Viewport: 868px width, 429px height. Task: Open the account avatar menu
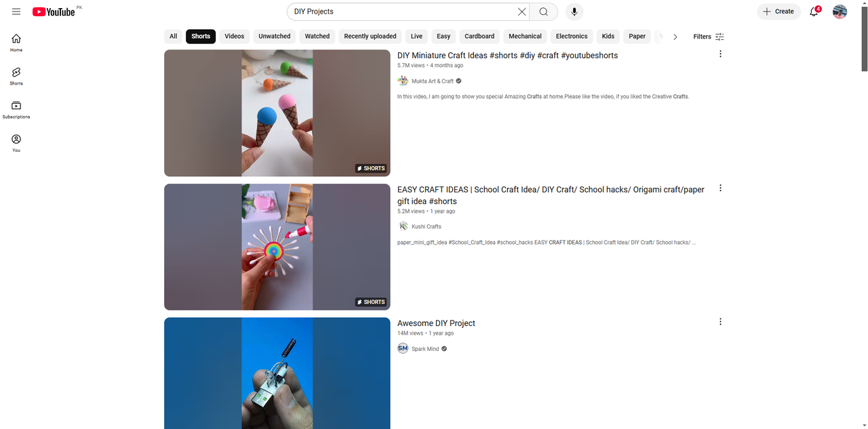(x=840, y=12)
